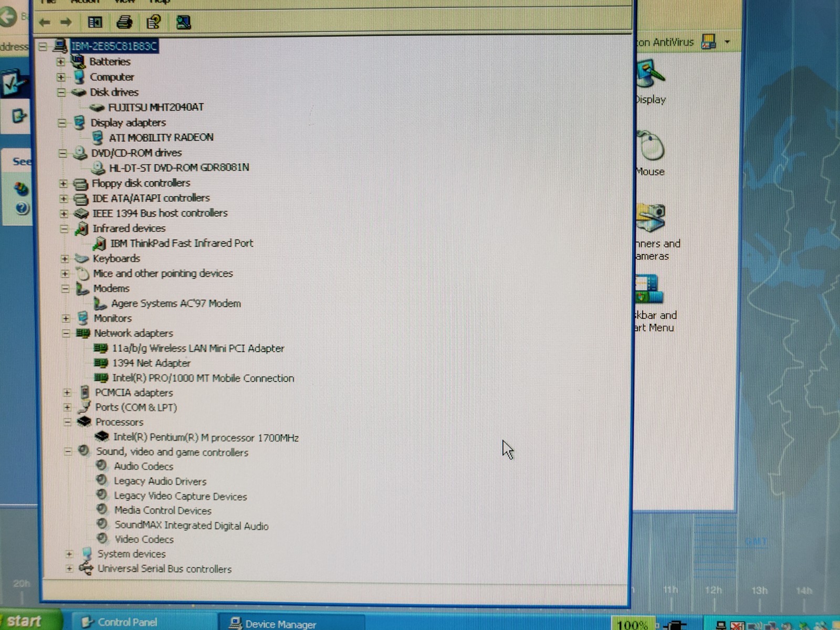Collapse Sound, video and game controllers

point(68,451)
